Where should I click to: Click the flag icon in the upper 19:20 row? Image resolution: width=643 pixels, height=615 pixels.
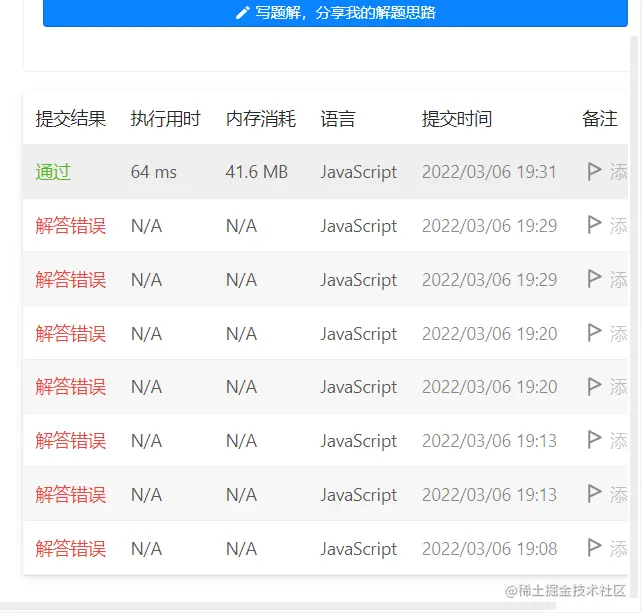594,333
